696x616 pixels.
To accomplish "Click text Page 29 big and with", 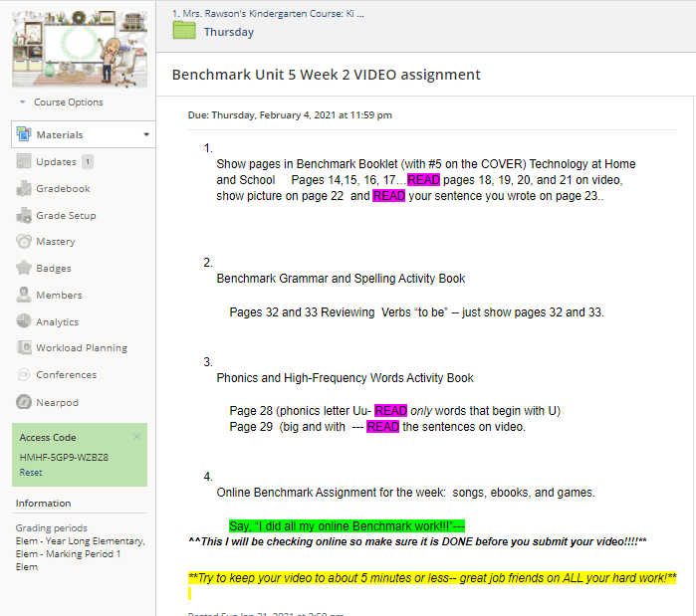I will pyautogui.click(x=377, y=427).
